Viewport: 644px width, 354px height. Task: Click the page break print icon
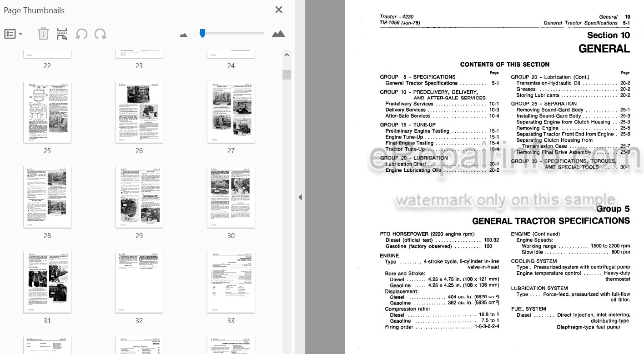[62, 34]
